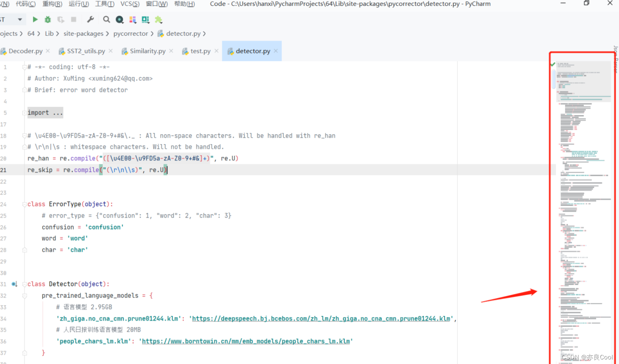The height and width of the screenshot is (364, 619).
Task: Expand the folded import block
Action: [x=24, y=113]
